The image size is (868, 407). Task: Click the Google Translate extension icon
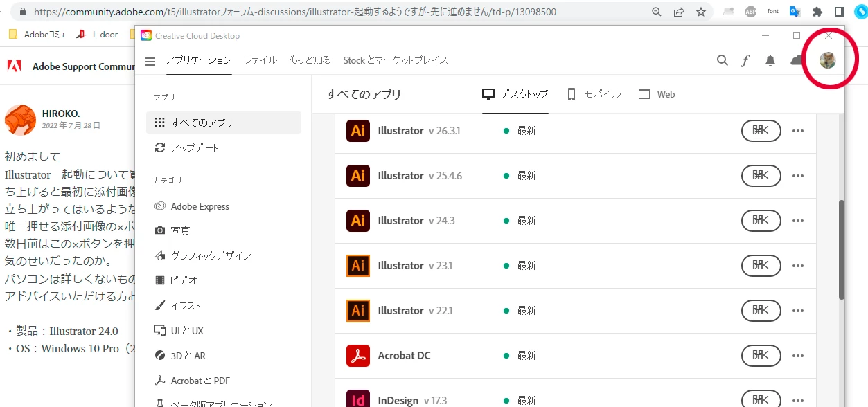(x=795, y=12)
